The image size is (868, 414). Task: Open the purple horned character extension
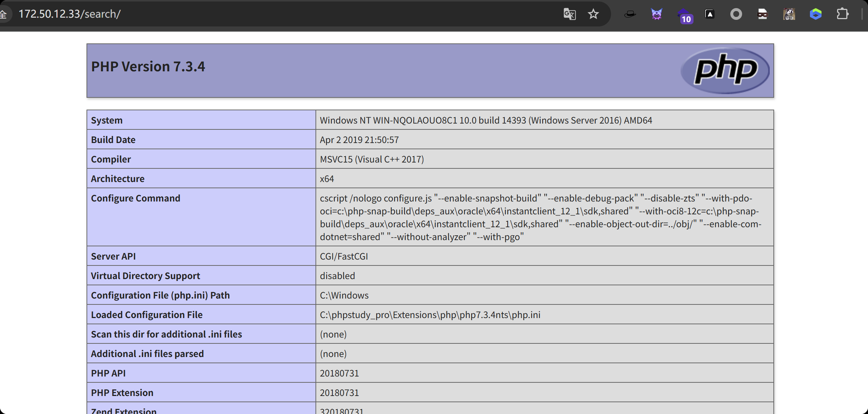656,14
